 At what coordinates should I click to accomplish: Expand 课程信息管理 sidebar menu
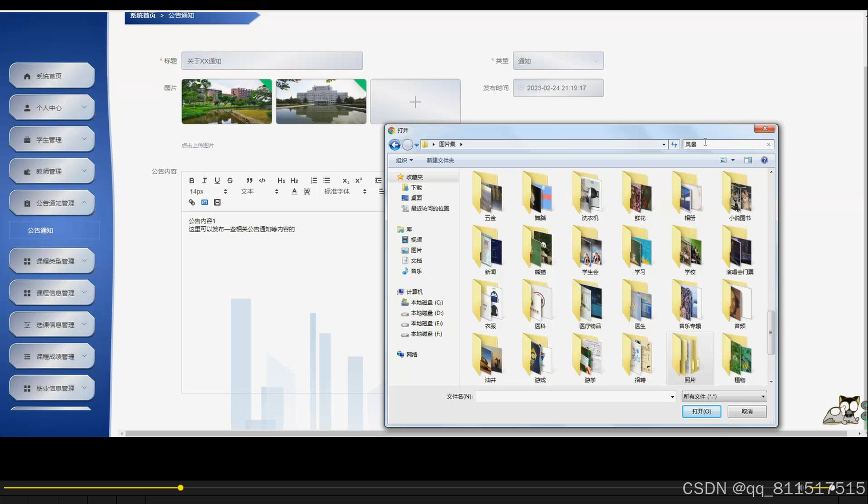[52, 293]
